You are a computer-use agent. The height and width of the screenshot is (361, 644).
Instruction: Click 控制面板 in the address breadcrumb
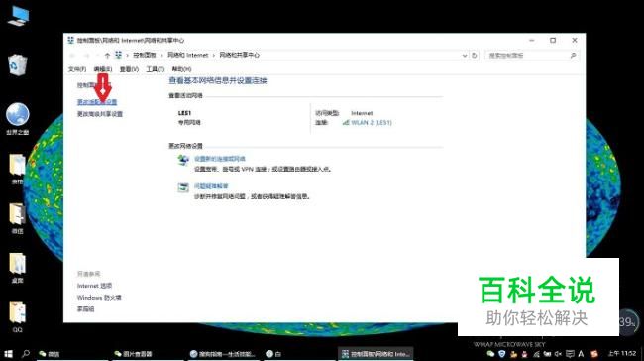(145, 55)
